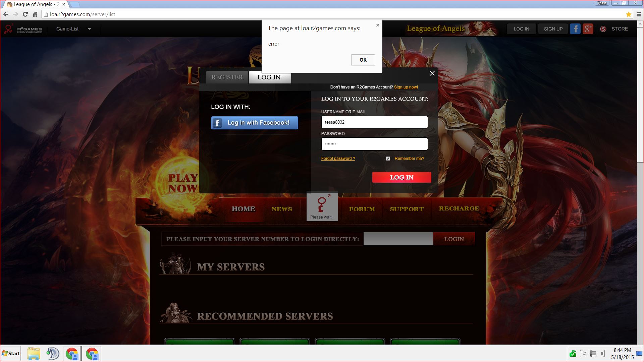Screen dimensions: 644x362
Task: Click the red LOG IN button
Action: tap(401, 177)
